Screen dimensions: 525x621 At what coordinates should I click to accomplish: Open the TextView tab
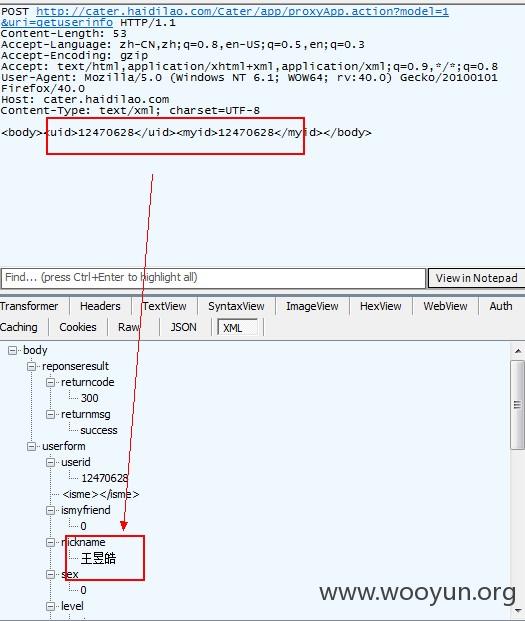[165, 306]
